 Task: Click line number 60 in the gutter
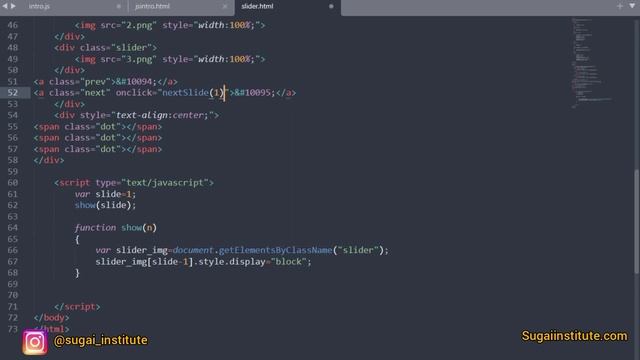(13, 182)
